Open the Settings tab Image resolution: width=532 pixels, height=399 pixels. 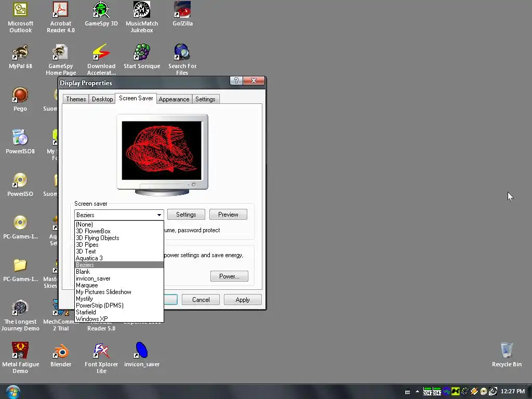click(205, 99)
